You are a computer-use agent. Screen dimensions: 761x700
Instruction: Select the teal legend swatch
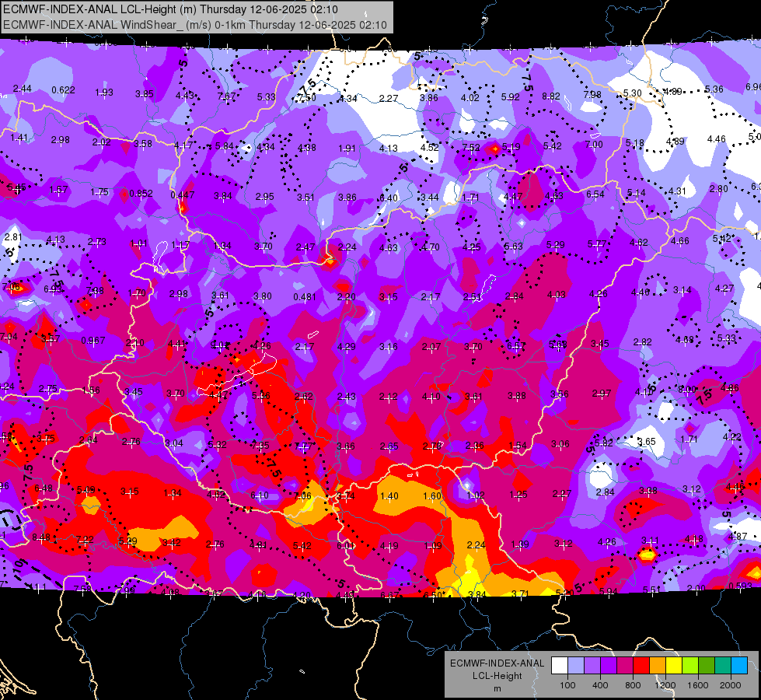tap(723, 665)
